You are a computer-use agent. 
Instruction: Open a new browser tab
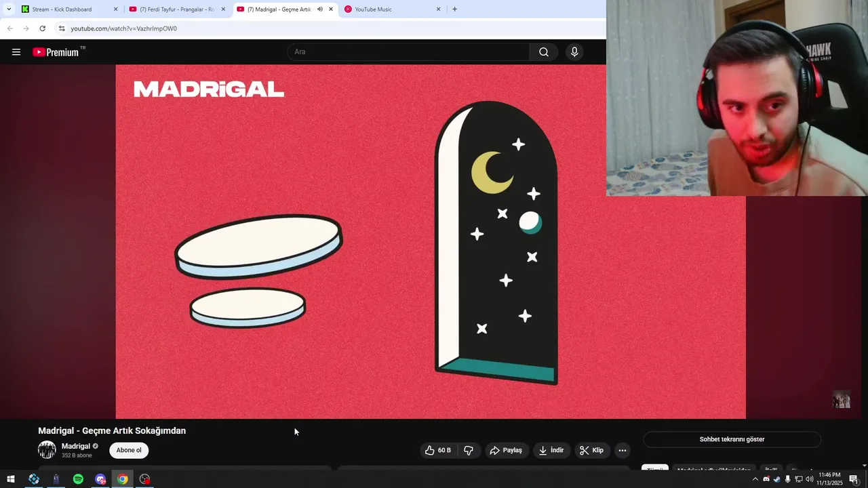click(x=454, y=9)
